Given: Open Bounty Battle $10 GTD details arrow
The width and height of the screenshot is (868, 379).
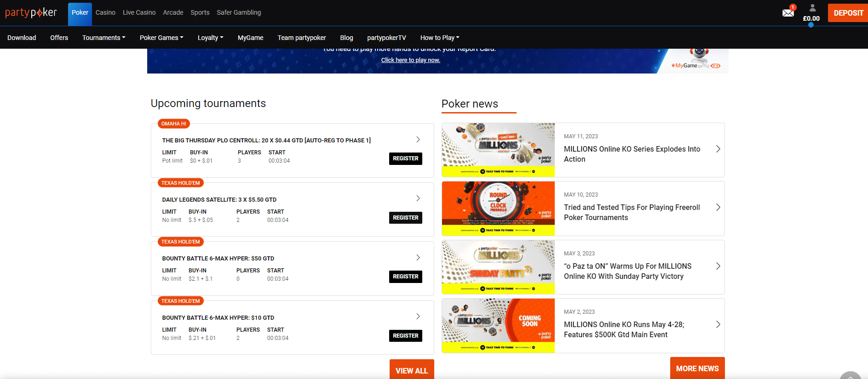Looking at the screenshot, I should (418, 317).
